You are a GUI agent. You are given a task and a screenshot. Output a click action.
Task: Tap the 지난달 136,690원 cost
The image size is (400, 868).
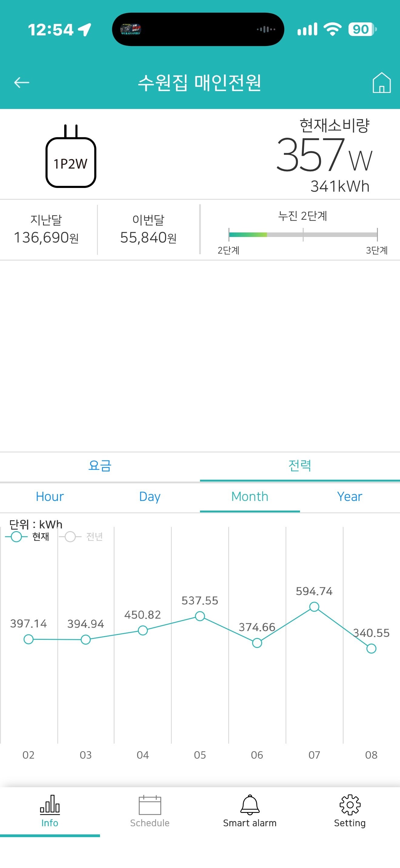tap(46, 229)
